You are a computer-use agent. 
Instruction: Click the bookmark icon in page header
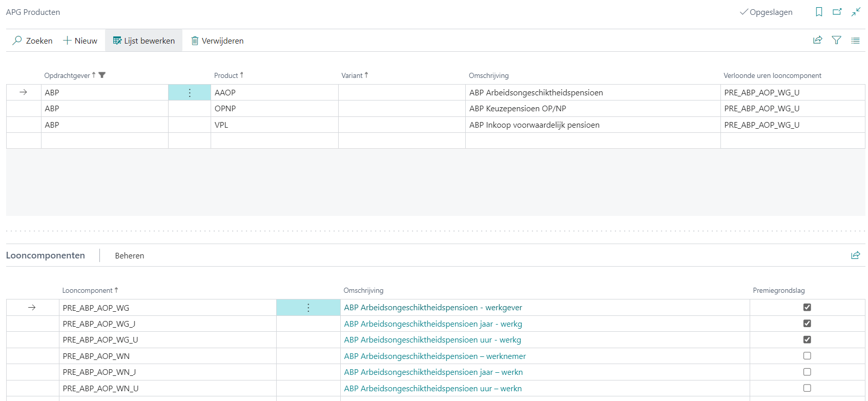pyautogui.click(x=819, y=12)
